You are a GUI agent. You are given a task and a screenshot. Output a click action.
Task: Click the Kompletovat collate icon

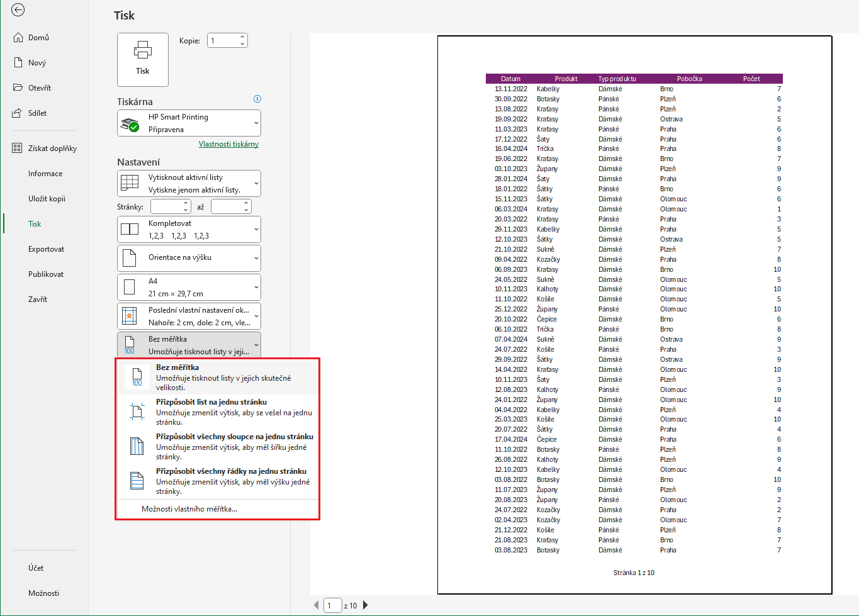130,229
